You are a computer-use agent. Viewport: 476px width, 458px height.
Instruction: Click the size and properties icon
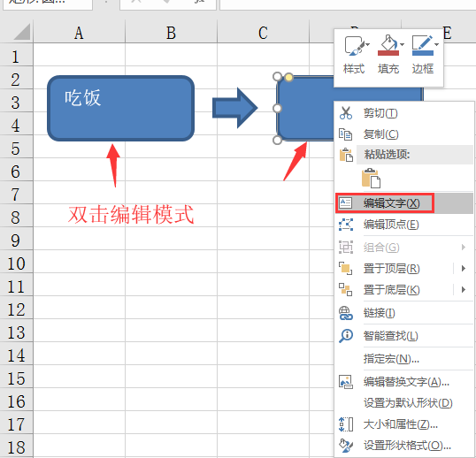(346, 424)
